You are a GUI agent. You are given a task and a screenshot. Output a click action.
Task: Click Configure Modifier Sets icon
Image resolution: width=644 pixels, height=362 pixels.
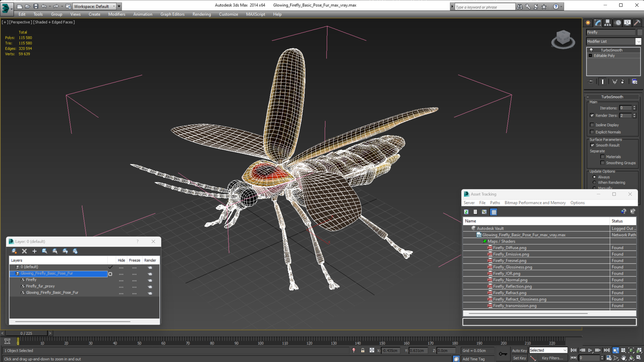tap(635, 81)
